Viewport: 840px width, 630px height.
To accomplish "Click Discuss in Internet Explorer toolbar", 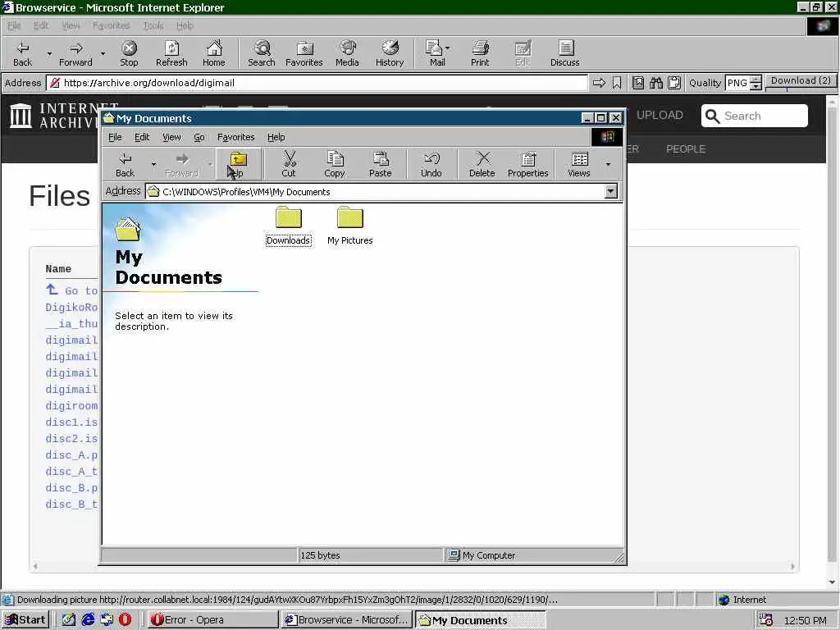I will (x=564, y=53).
